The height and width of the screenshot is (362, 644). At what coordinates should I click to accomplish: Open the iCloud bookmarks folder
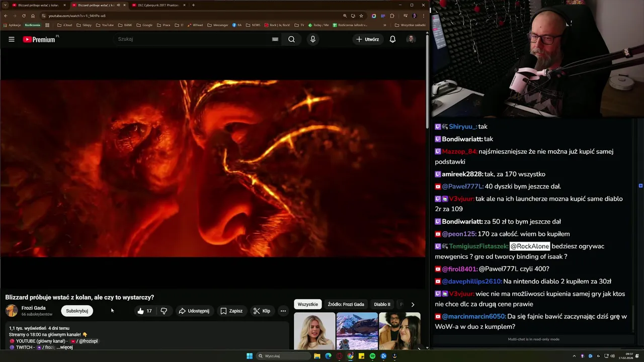coord(65,25)
